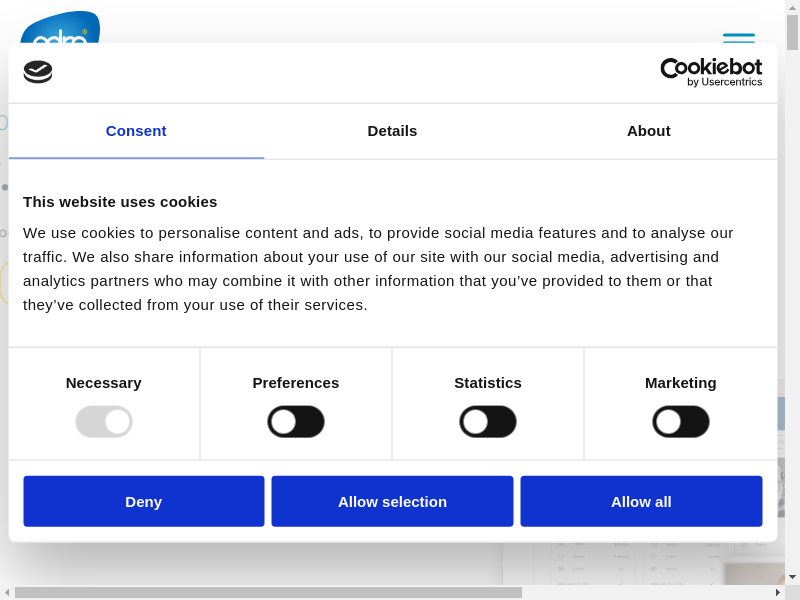This screenshot has height=600, width=800.
Task: Click the vertical scrollbar down arrow
Action: 792,577
